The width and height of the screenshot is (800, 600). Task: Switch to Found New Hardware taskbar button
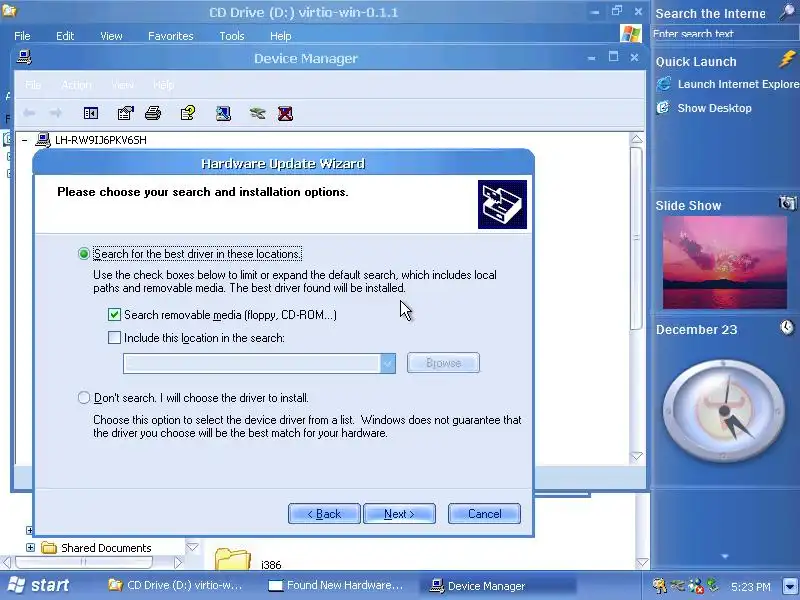click(x=337, y=585)
